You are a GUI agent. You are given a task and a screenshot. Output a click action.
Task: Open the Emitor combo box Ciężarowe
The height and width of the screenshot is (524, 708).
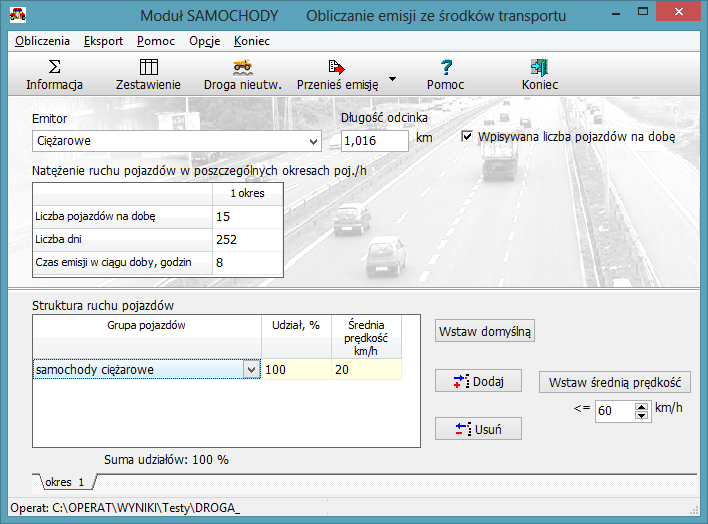tap(177, 141)
